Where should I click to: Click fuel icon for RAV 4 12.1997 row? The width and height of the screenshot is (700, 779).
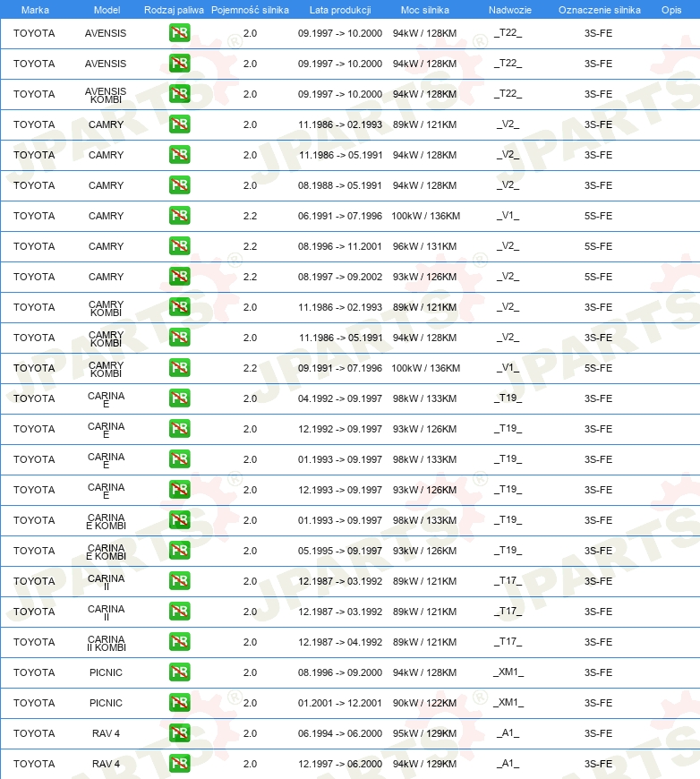click(x=179, y=764)
